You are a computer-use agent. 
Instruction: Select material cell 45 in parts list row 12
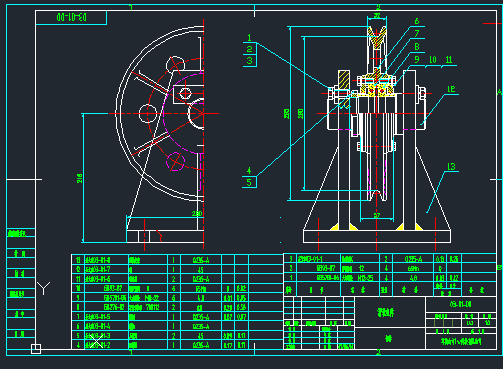point(201,269)
